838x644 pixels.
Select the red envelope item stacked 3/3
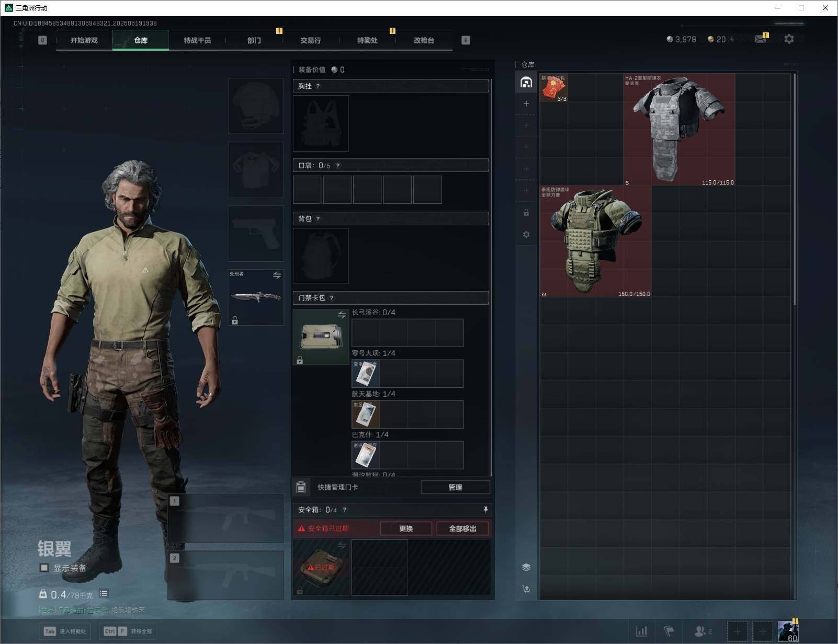point(554,88)
